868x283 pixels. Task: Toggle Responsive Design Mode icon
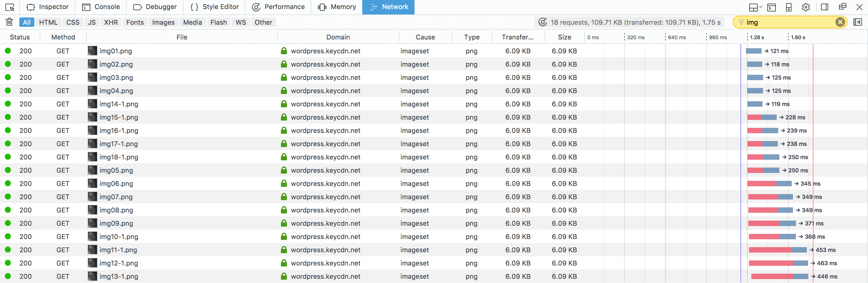pyautogui.click(x=788, y=7)
